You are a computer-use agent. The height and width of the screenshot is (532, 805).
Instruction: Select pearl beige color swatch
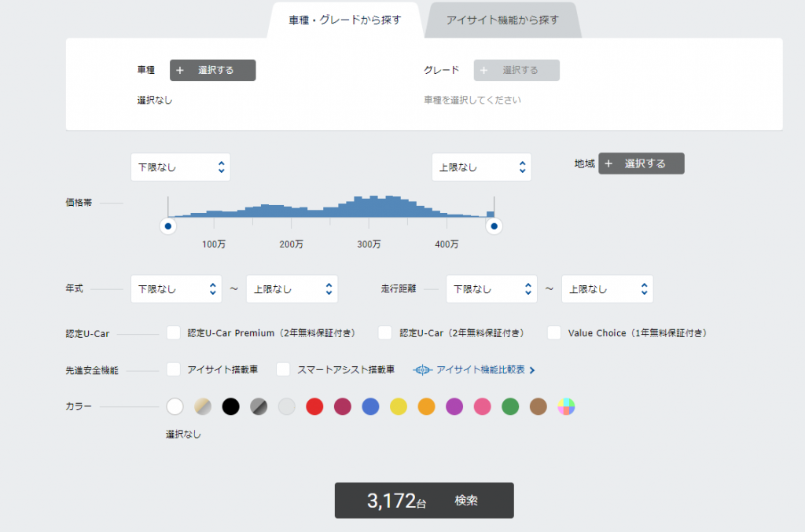(203, 407)
